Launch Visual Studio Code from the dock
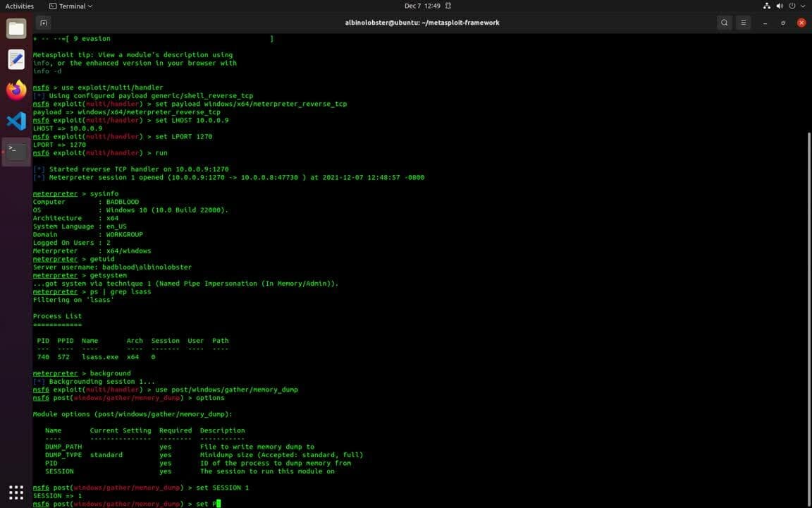 tap(16, 121)
